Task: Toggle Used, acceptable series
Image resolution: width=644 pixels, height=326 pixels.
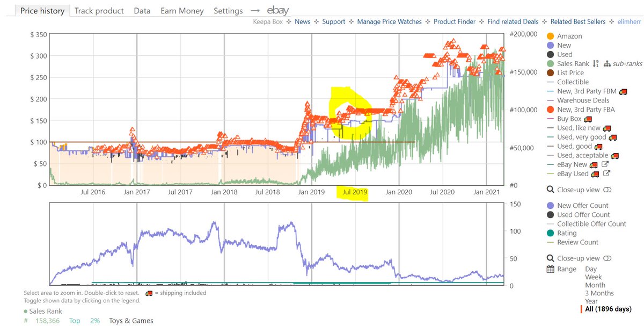Action: click(579, 155)
